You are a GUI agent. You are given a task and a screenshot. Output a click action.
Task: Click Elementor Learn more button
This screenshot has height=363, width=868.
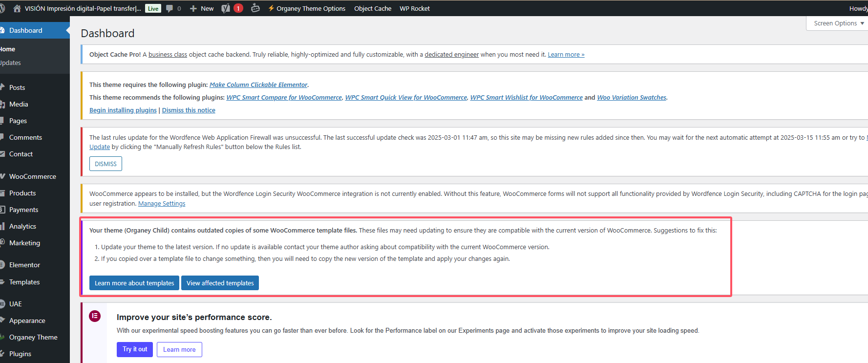(179, 349)
